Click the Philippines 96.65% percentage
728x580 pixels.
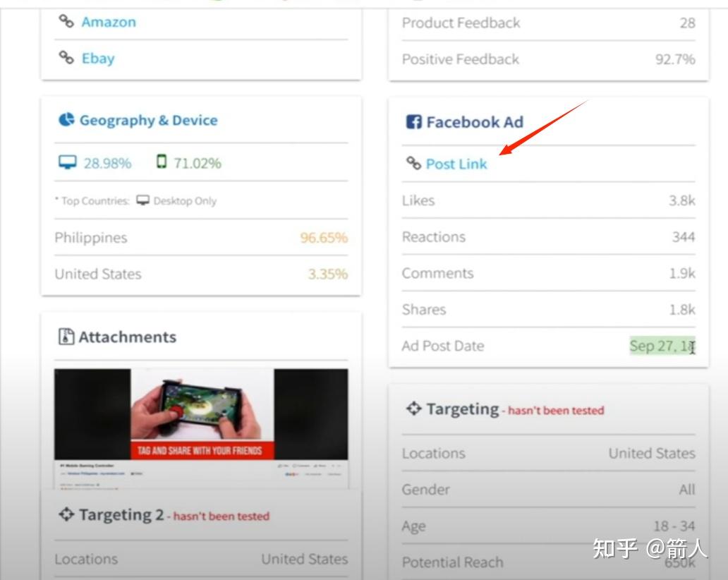324,238
